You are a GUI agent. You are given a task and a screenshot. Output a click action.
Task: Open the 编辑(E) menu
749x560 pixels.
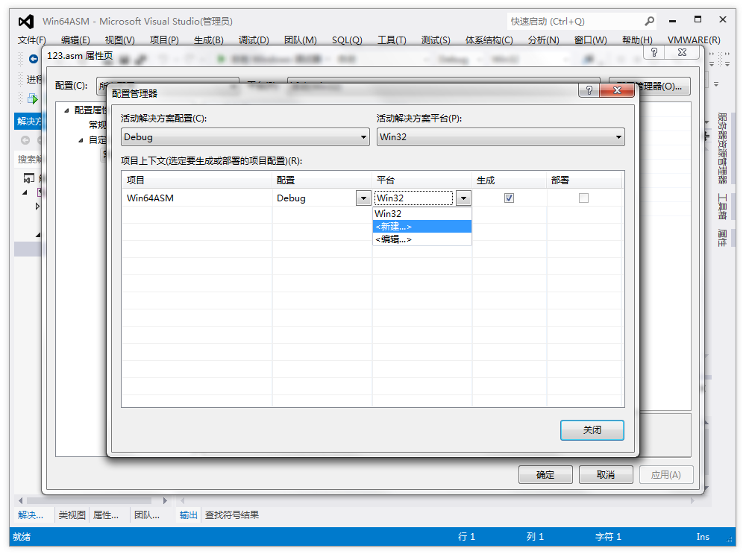coord(75,40)
